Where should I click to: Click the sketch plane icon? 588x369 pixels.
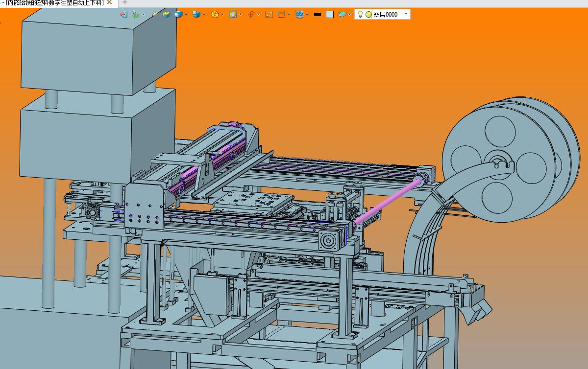[x=135, y=14]
